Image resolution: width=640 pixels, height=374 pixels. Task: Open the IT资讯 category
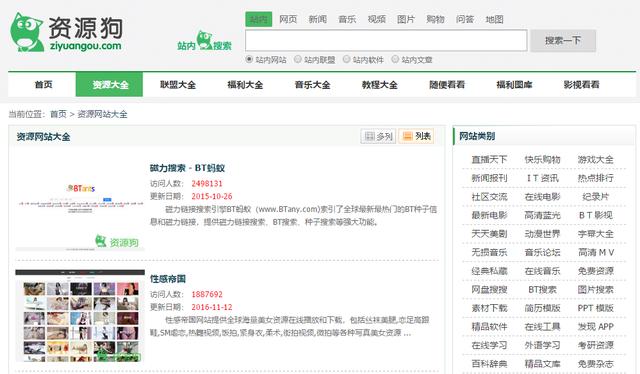coord(542,178)
